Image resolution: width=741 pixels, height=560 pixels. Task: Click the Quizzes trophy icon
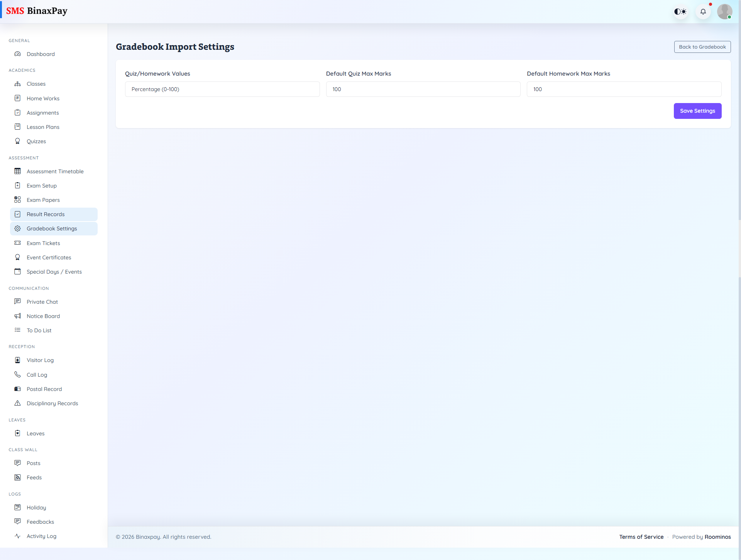pyautogui.click(x=18, y=141)
